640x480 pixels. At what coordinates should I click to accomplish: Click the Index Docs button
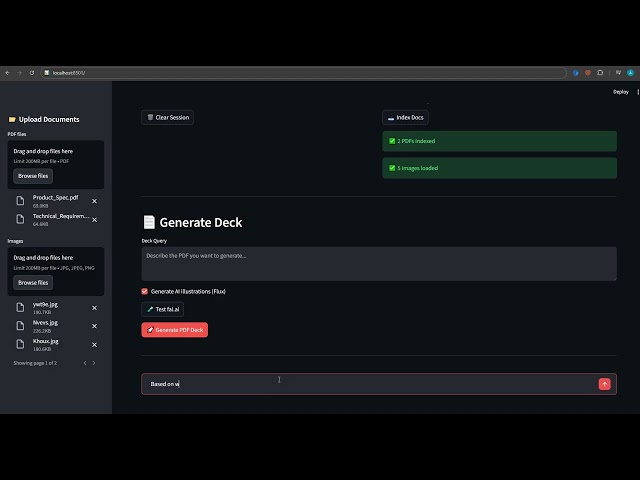405,118
